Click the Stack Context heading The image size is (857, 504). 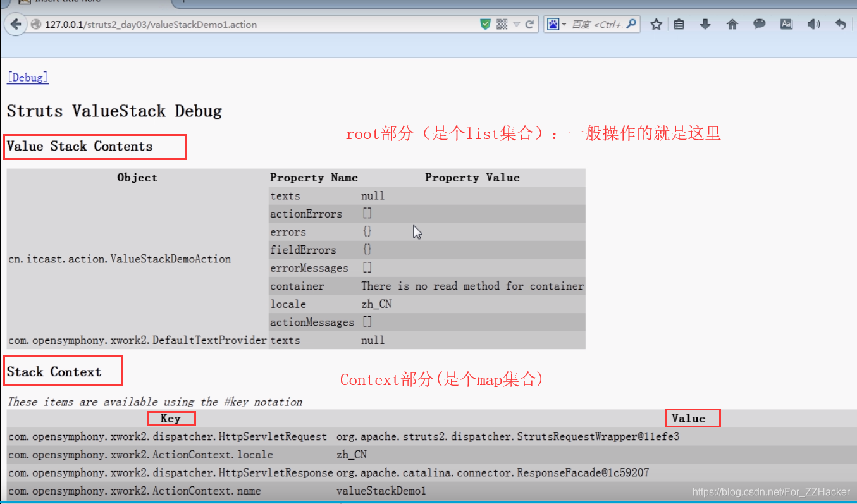[54, 372]
